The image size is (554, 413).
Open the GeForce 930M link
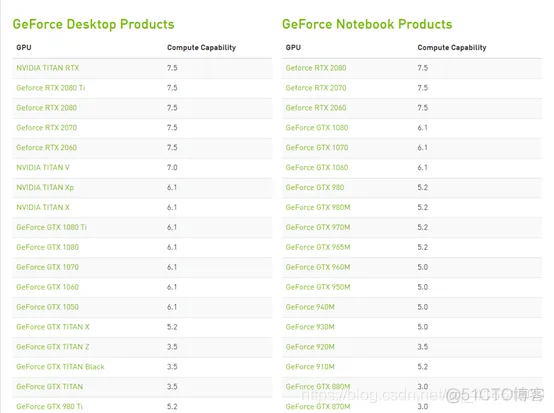coord(310,327)
